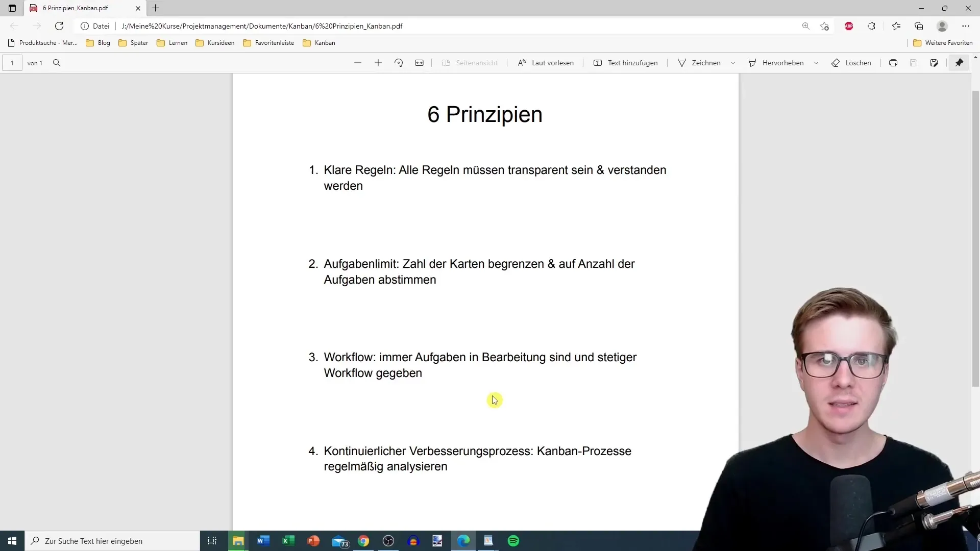Open the Blog bookmarks folder
The width and height of the screenshot is (980, 551).
click(98, 43)
